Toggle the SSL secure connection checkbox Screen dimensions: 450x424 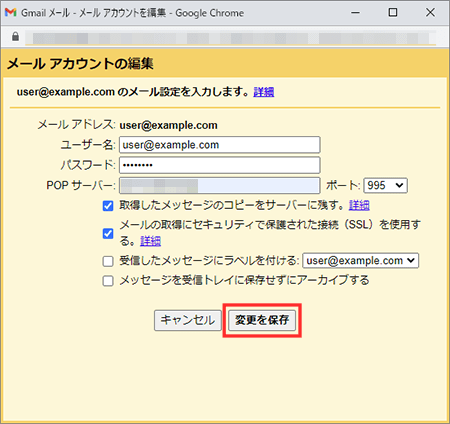(x=108, y=233)
